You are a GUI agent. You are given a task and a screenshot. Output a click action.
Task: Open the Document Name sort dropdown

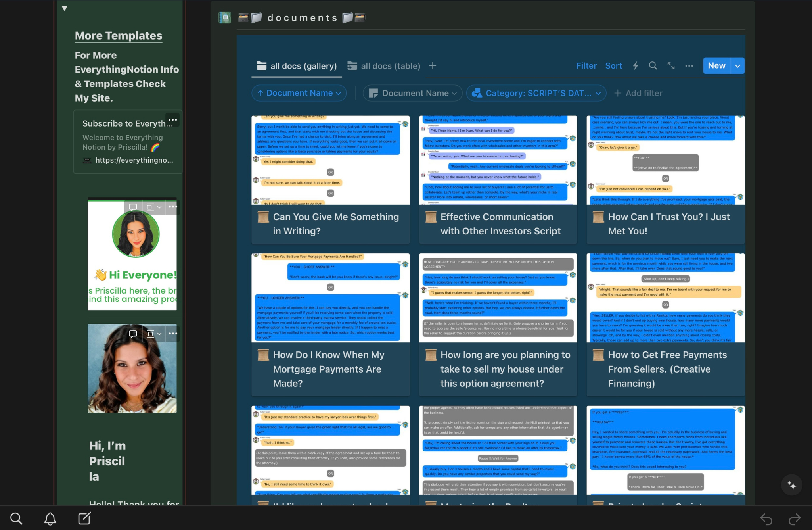299,93
